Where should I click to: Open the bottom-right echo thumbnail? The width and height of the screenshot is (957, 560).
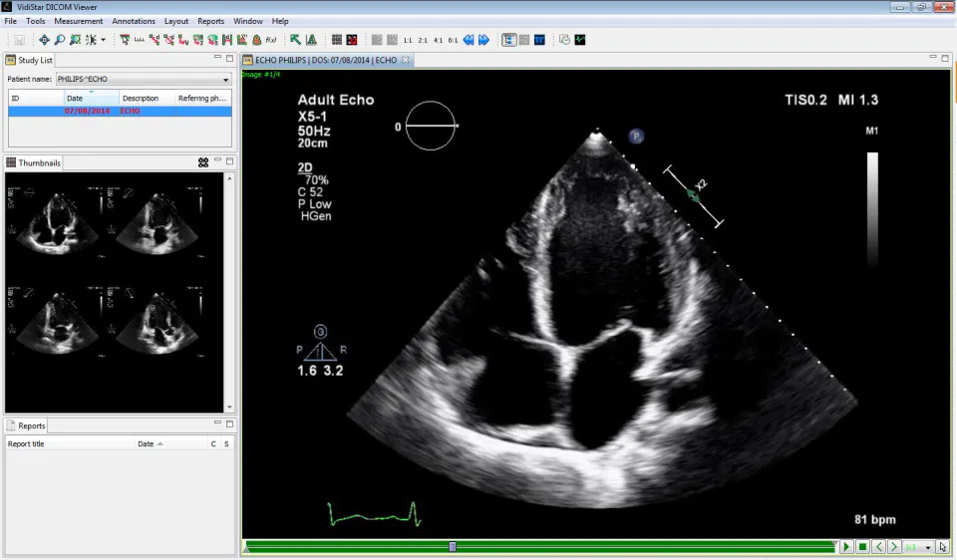click(157, 322)
